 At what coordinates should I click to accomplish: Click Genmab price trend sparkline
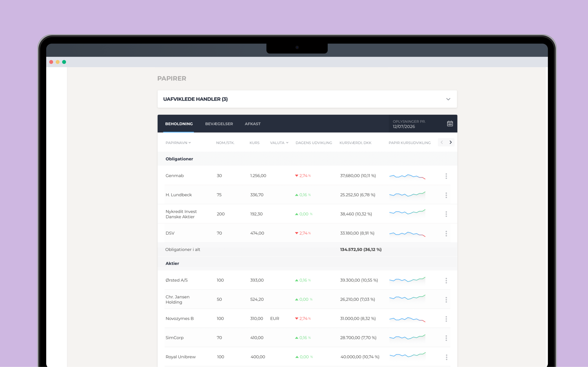click(x=407, y=177)
